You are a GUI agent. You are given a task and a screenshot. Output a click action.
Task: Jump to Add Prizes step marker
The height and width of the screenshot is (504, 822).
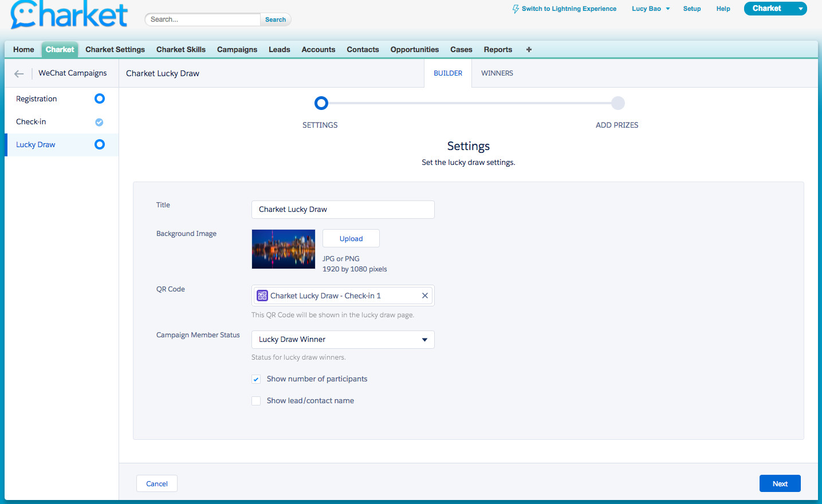[x=618, y=103]
